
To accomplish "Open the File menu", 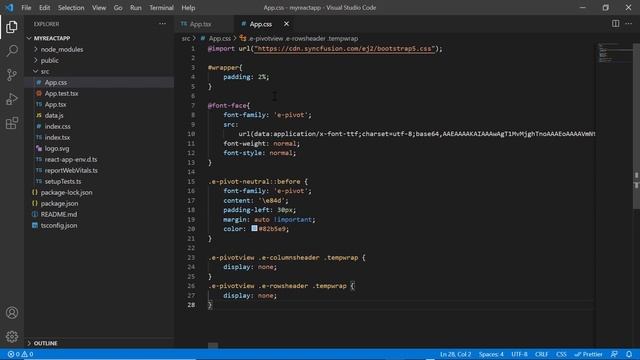I will tap(26, 8).
